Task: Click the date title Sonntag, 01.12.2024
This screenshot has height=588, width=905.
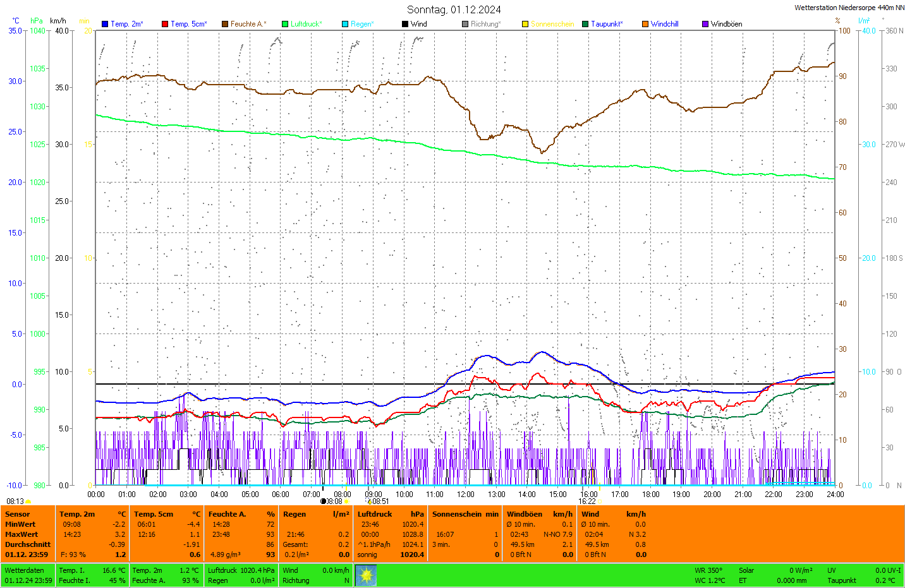Action: click(x=454, y=9)
